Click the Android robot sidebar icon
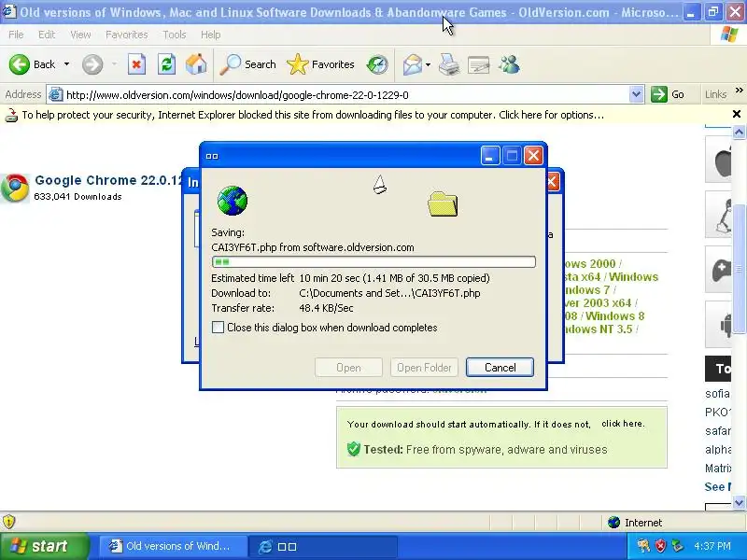This screenshot has width=747, height=560. coord(718,324)
